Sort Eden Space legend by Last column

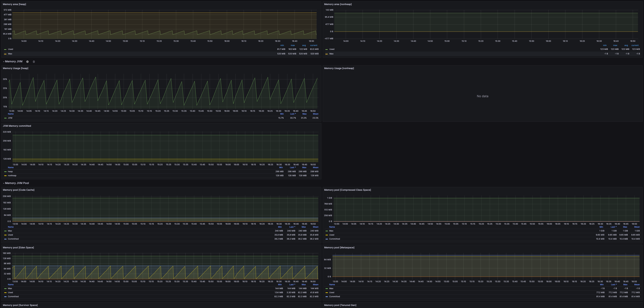[292, 284]
